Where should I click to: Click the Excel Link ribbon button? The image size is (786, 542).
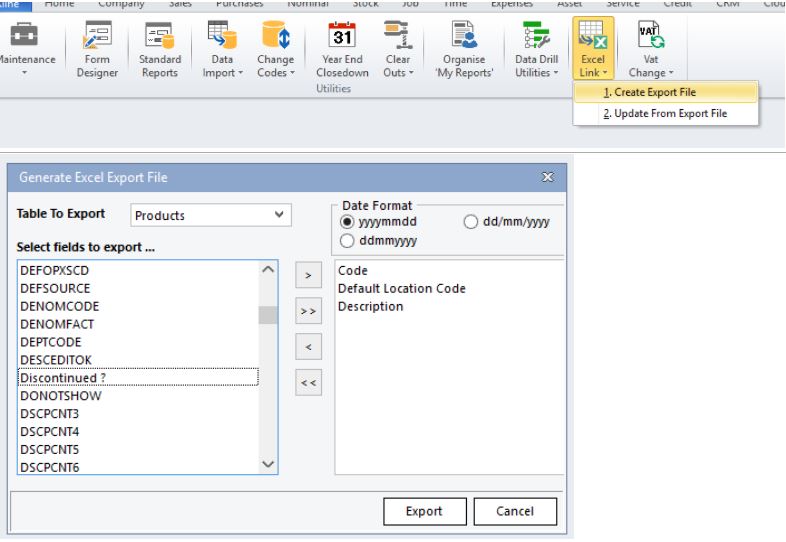coord(593,48)
